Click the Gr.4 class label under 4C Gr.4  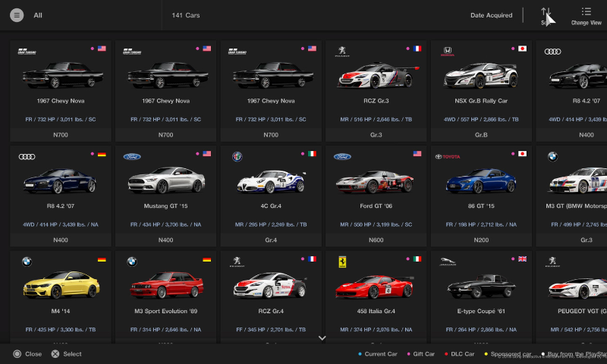click(x=271, y=240)
